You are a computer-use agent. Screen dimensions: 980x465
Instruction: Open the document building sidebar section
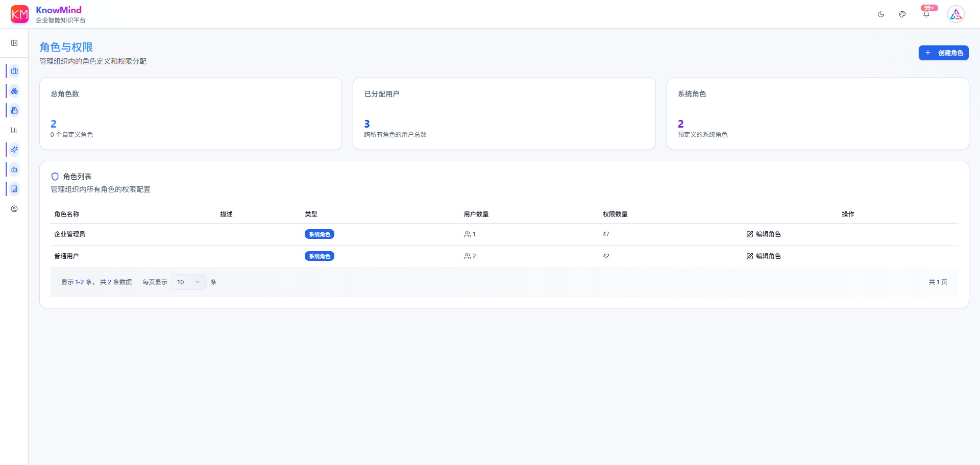[x=14, y=110]
